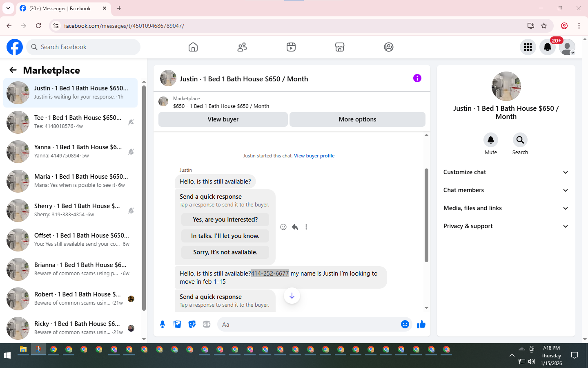
Task: Open the Groups icon in top navigation
Action: 389,47
